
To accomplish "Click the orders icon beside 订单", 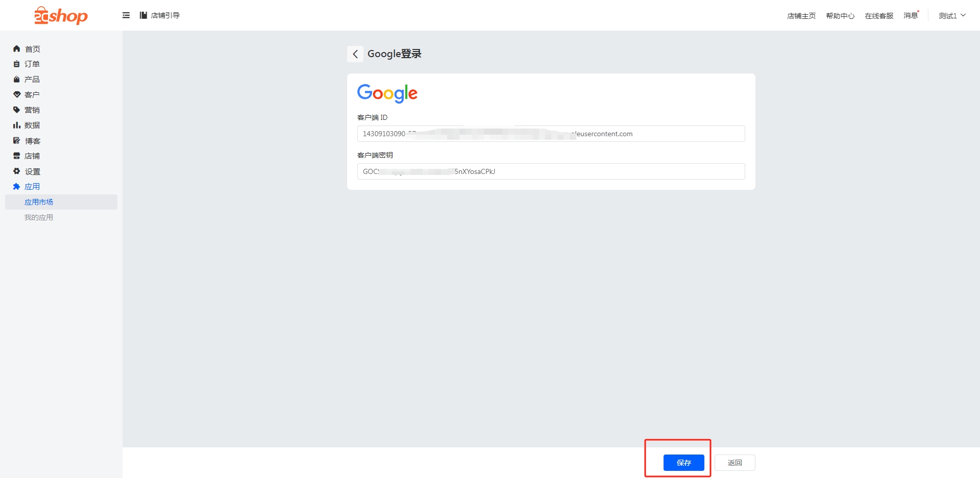I will (16, 64).
